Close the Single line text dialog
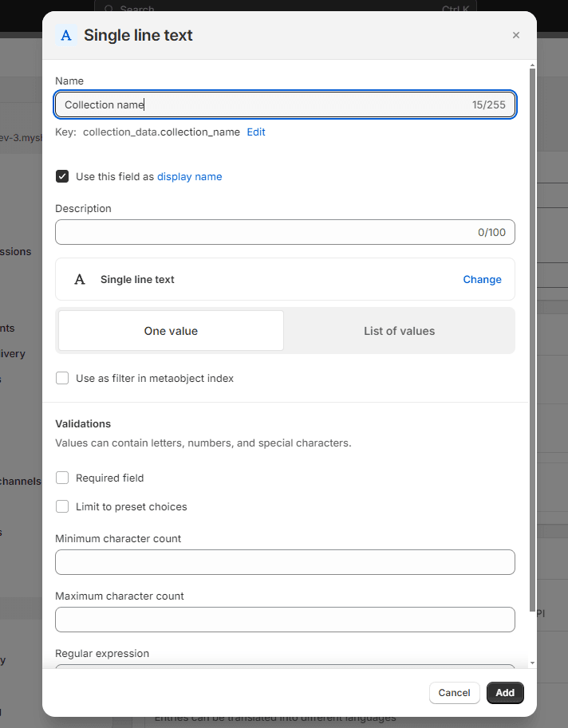Viewport: 568px width, 728px height. [515, 35]
